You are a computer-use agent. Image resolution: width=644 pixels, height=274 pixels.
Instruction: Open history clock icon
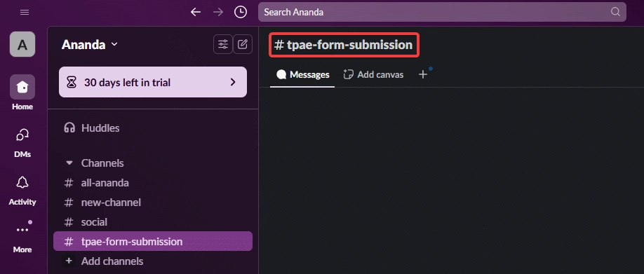tap(241, 12)
